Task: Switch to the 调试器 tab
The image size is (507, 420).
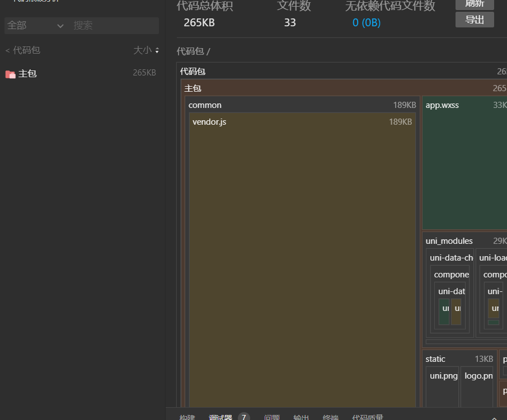Action: (x=220, y=417)
